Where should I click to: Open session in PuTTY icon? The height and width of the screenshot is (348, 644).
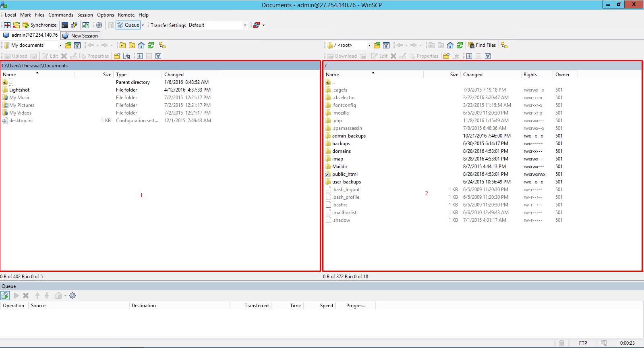click(74, 25)
